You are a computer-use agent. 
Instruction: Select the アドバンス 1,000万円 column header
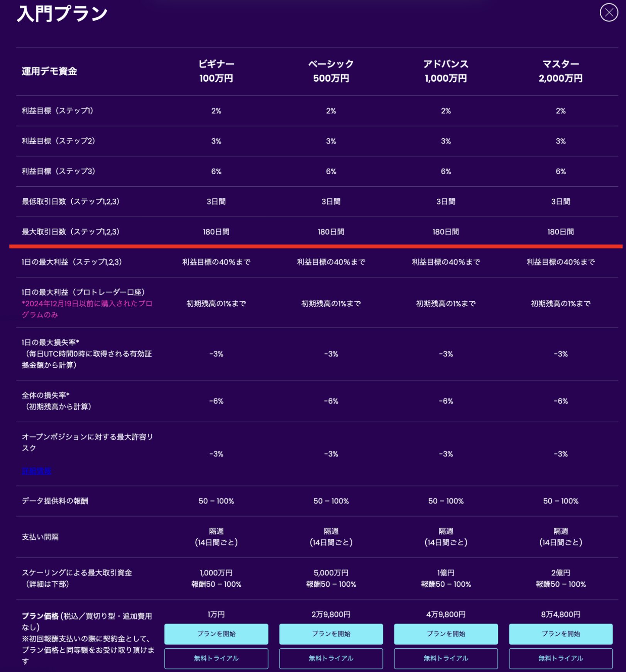446,71
